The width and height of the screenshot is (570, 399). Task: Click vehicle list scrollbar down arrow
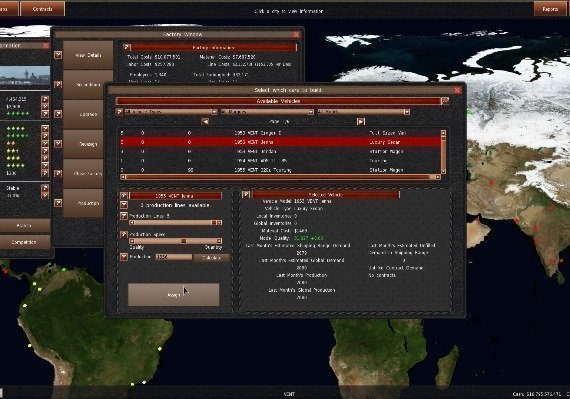[443, 171]
